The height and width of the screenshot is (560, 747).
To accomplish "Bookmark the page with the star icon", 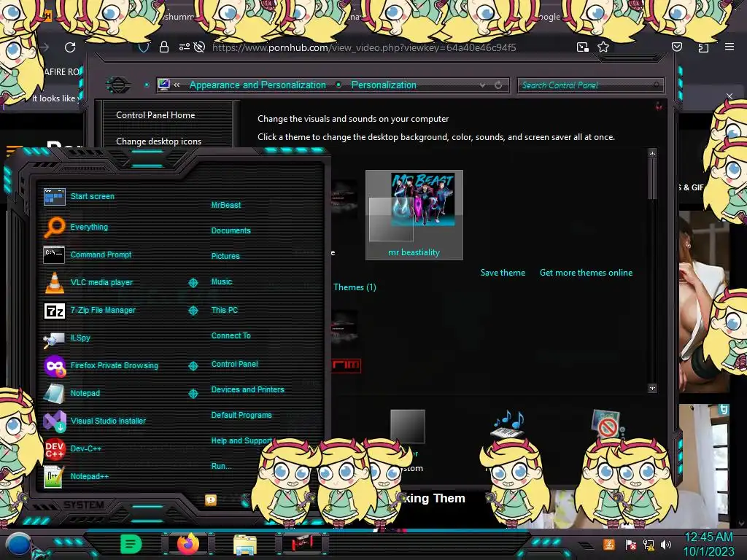I will tap(603, 47).
